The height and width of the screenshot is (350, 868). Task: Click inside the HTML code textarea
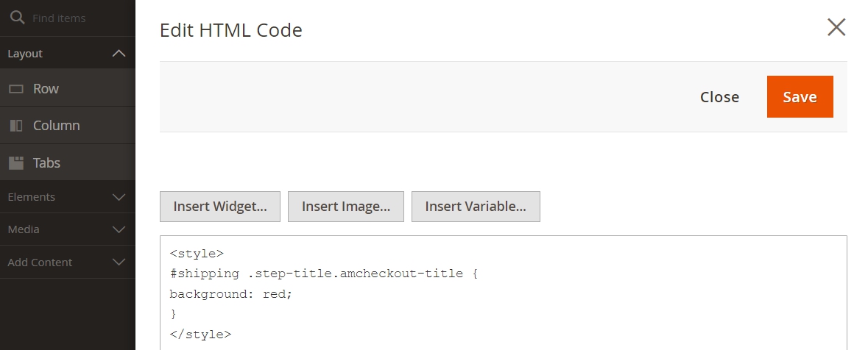pos(503,293)
